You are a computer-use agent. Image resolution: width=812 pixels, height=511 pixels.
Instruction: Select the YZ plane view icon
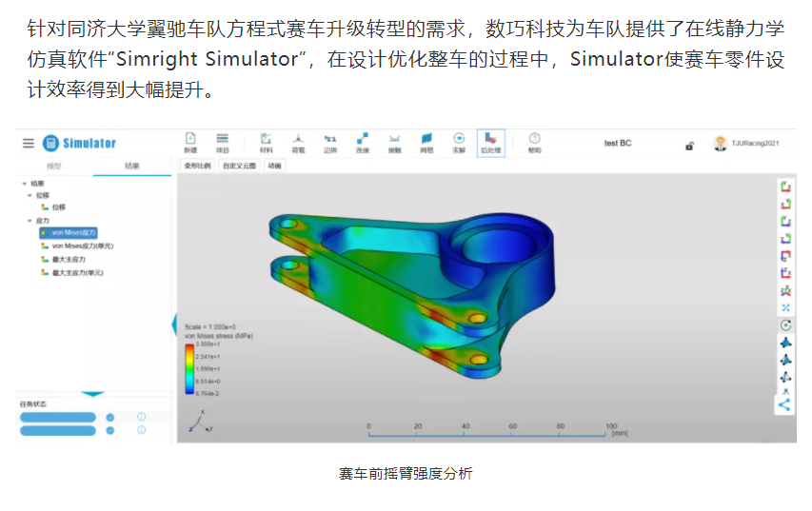click(x=785, y=222)
